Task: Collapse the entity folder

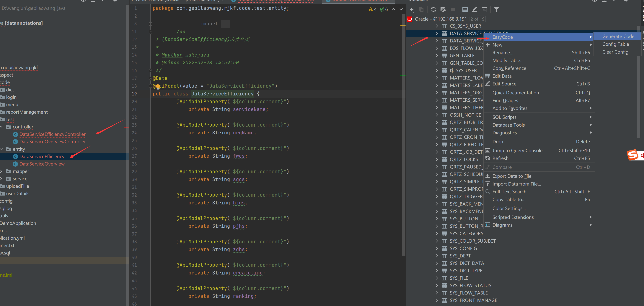Action: coord(1,149)
